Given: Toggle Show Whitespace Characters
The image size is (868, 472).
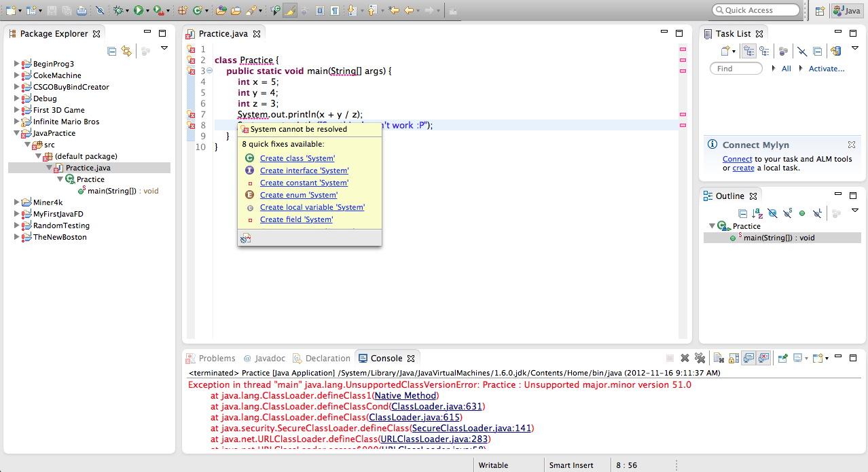Looking at the screenshot, I should click(x=335, y=11).
